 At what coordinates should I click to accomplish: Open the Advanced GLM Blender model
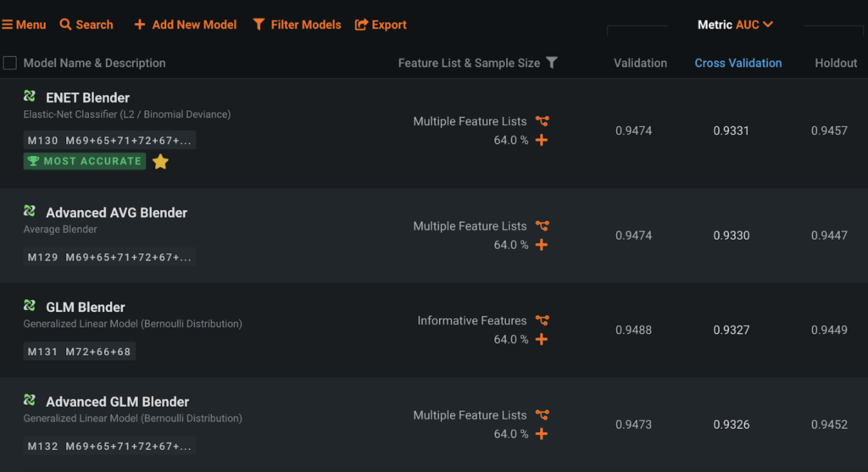(x=117, y=402)
